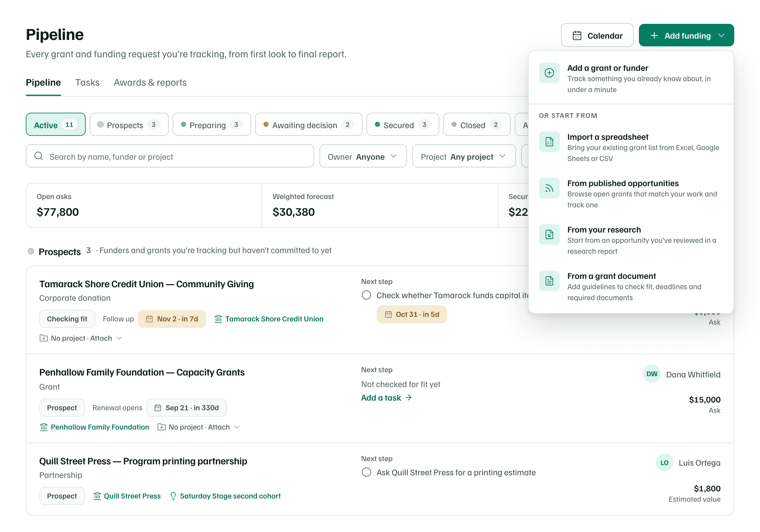Click the bank icon beside Tamarack Shore Credit Union link
760x532 pixels.
point(218,319)
